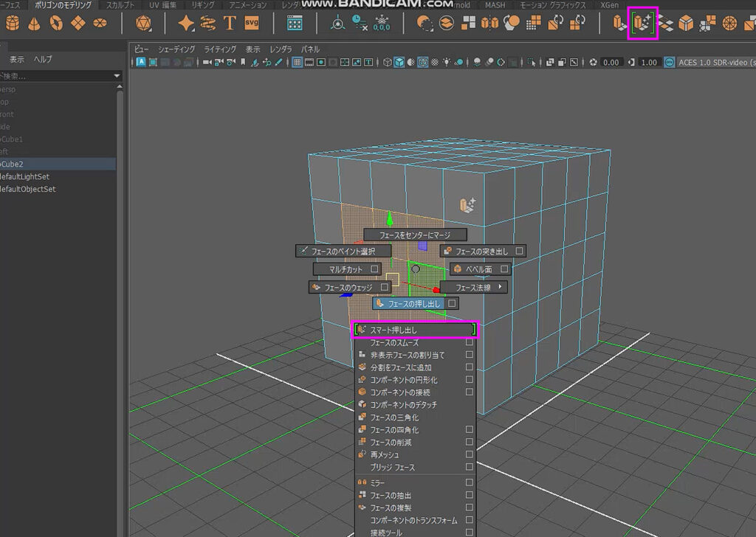Image resolution: width=756 pixels, height=537 pixels.
Task: Open the option box beside ベベル面
Action: [x=504, y=268]
